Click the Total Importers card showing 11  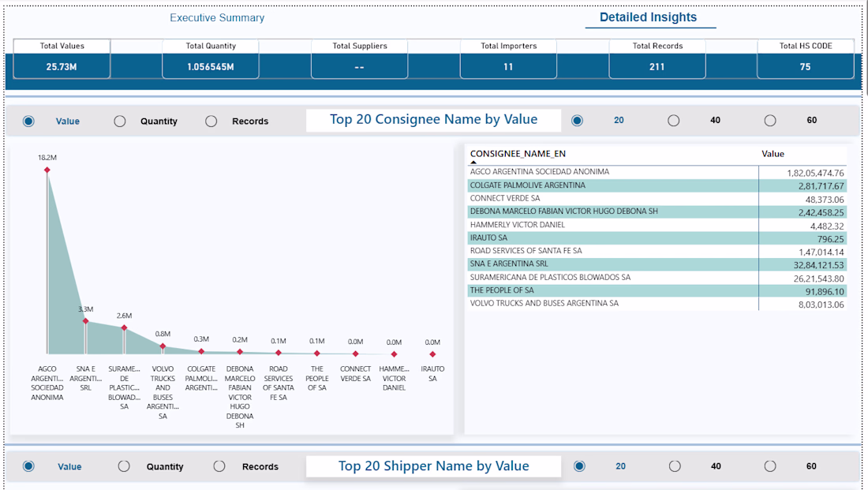tap(508, 58)
